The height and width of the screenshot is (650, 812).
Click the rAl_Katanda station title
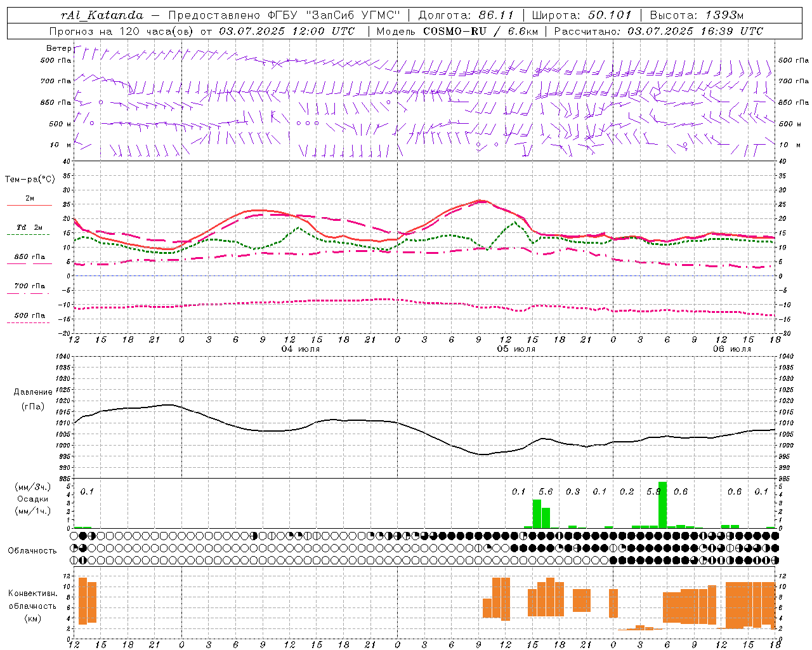102,15
